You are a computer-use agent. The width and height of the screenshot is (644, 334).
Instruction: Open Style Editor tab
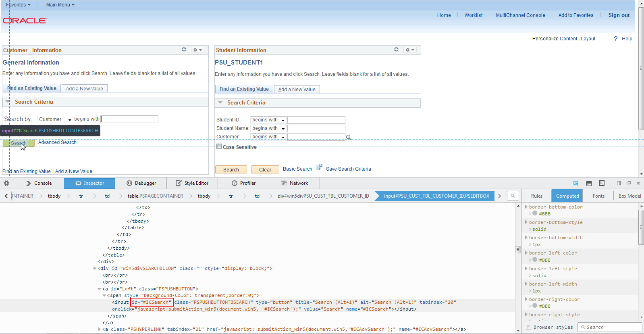point(192,183)
